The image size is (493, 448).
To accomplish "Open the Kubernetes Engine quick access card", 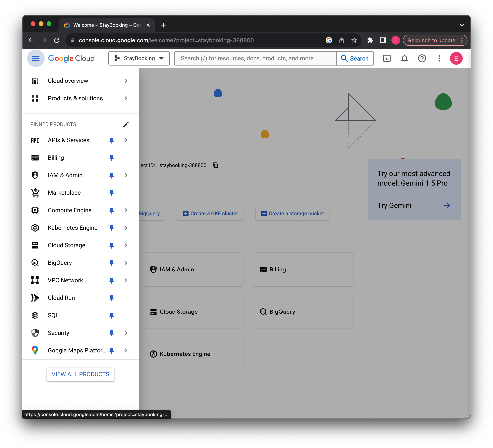I will tap(193, 354).
